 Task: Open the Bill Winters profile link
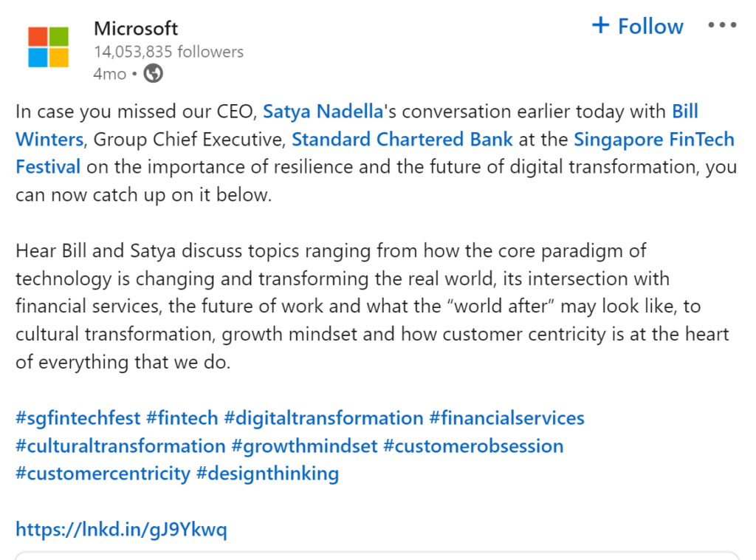[49, 139]
